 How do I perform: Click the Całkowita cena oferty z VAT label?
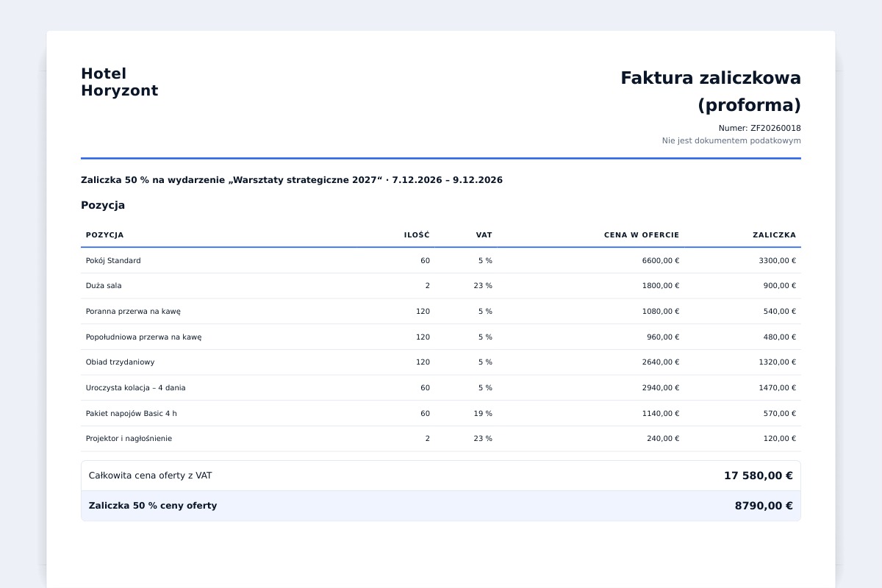[x=151, y=476]
